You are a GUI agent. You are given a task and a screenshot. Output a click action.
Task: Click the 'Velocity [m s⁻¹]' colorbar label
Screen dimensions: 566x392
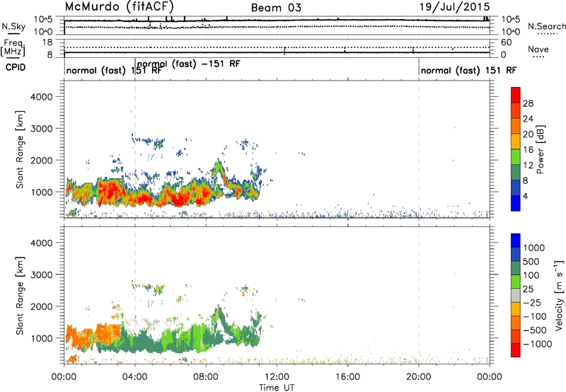tap(559, 295)
